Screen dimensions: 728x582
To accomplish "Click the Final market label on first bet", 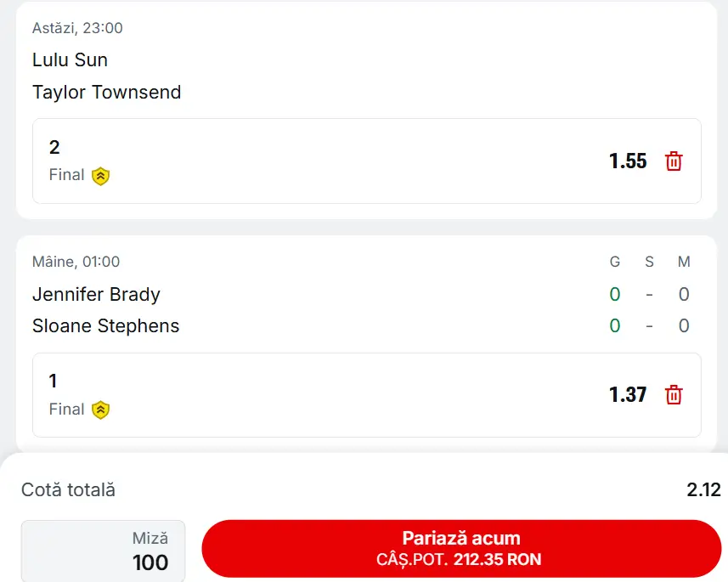I will [66, 175].
